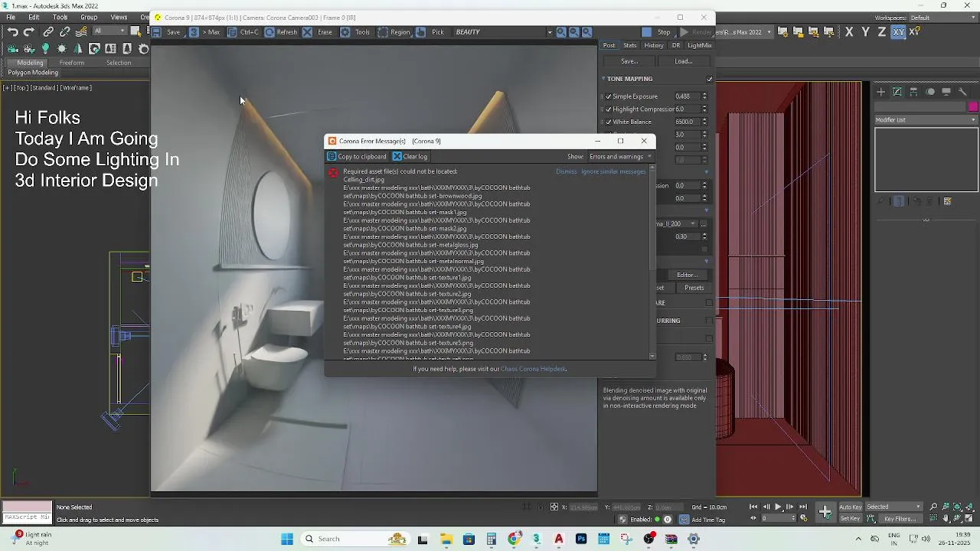The image size is (980, 551).
Task: Click the last magnifier zoom icon in VFB
Action: [586, 32]
